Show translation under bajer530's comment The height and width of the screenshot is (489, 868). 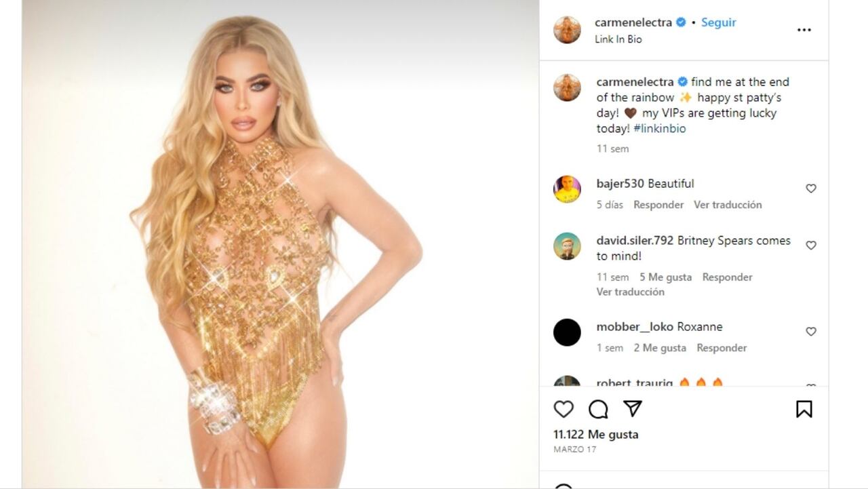728,205
